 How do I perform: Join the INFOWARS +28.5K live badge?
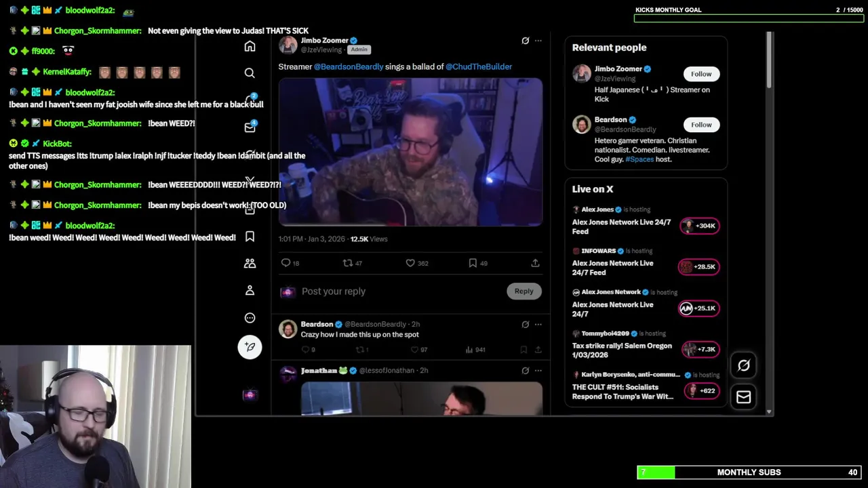point(698,267)
